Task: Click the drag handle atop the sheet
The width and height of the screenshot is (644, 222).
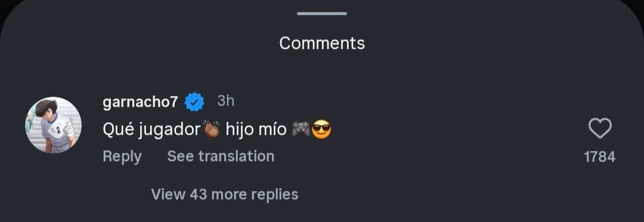Action: 322,14
